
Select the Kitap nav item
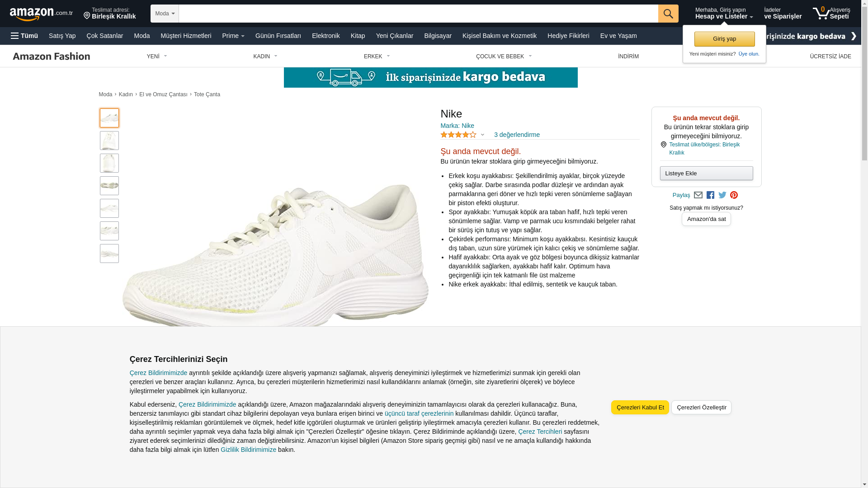click(x=358, y=36)
